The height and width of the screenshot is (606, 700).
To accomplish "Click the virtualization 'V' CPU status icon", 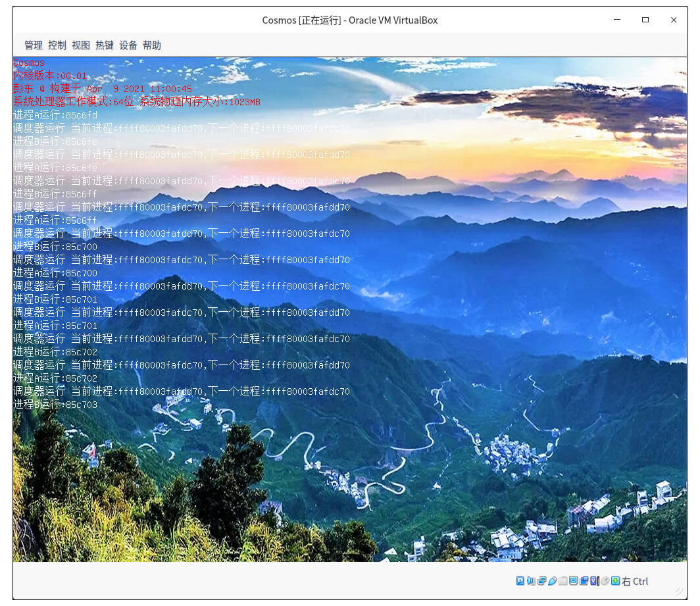I will (x=595, y=580).
